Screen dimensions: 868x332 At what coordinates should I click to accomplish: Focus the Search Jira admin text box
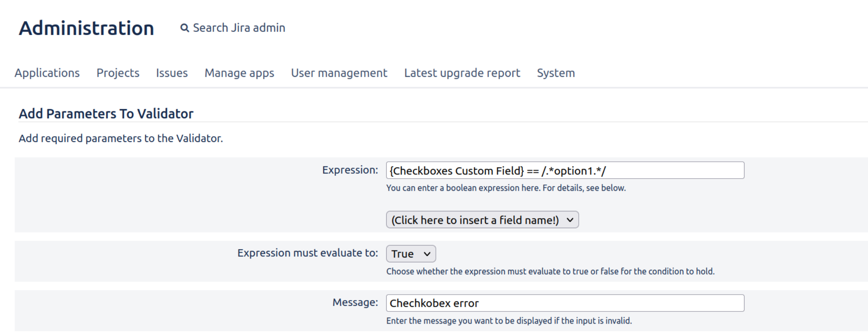coord(239,28)
